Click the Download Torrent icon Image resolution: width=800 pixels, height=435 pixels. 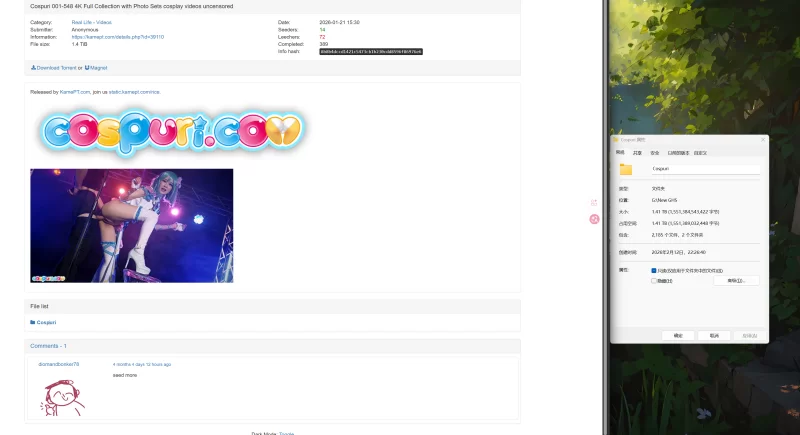click(33, 68)
